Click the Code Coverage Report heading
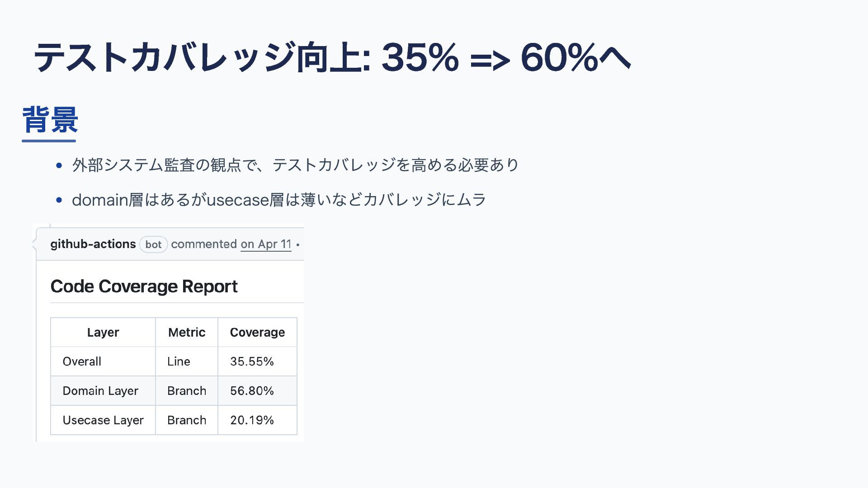Viewport: 868px width, 488px height. 144,286
